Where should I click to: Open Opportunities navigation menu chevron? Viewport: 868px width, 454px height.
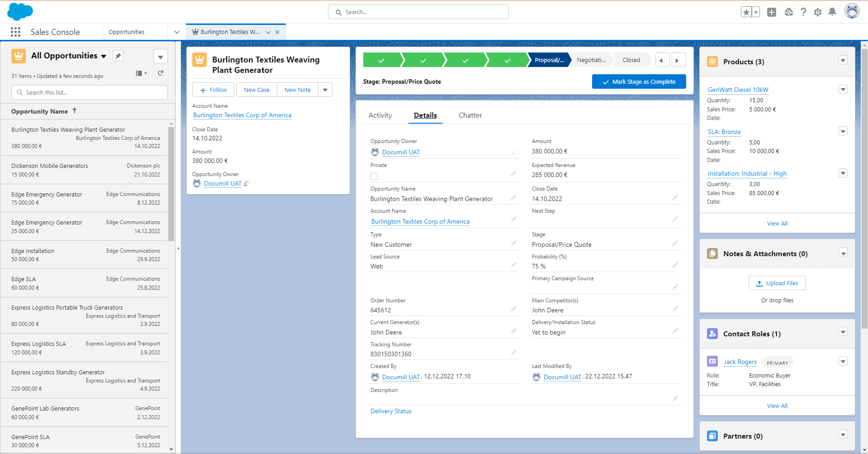tap(177, 32)
